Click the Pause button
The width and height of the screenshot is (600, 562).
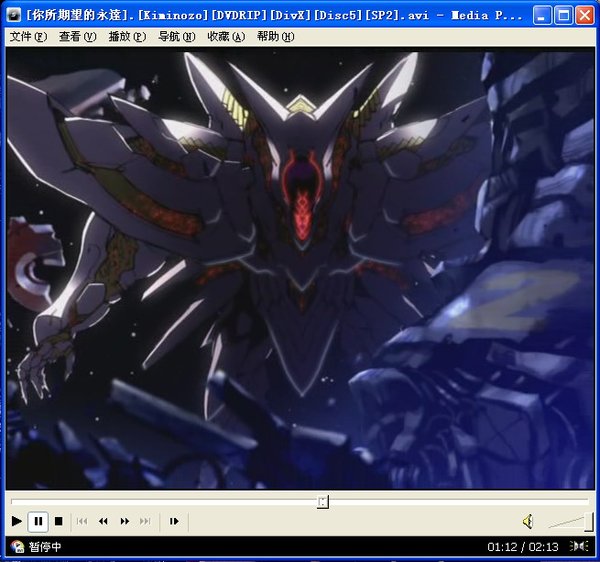(x=38, y=521)
